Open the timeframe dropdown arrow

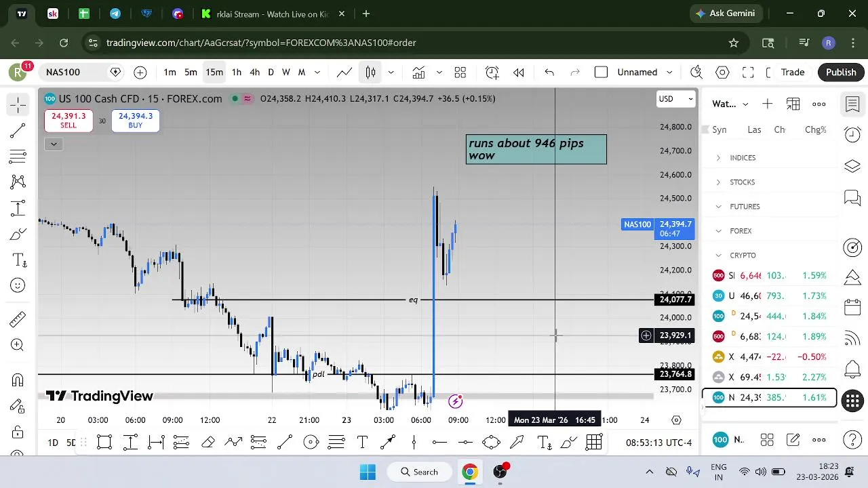pyautogui.click(x=317, y=73)
